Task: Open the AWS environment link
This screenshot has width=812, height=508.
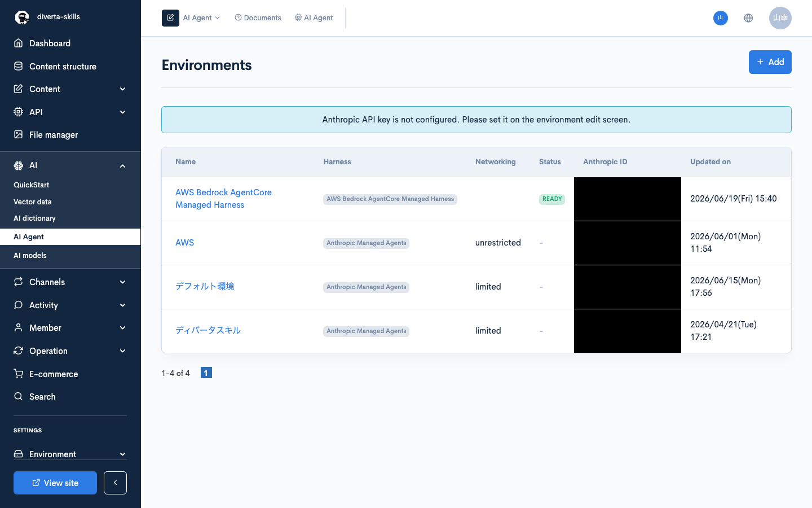Action: coord(184,243)
